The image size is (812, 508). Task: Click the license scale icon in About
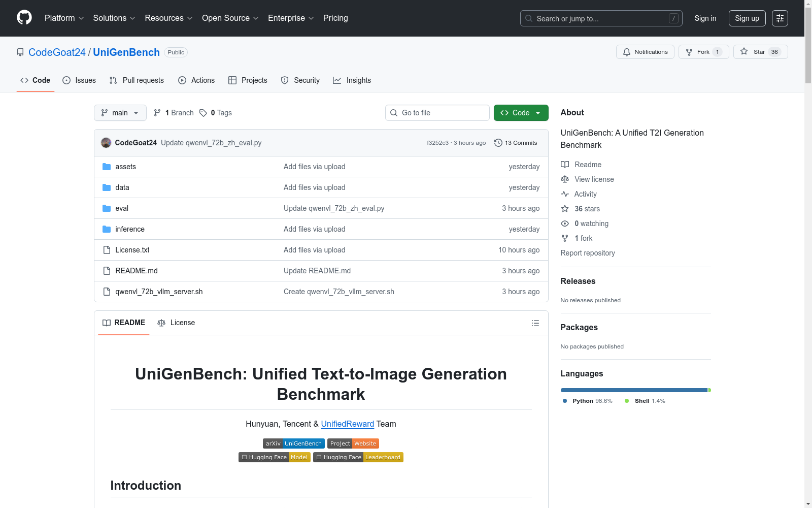[x=565, y=179]
